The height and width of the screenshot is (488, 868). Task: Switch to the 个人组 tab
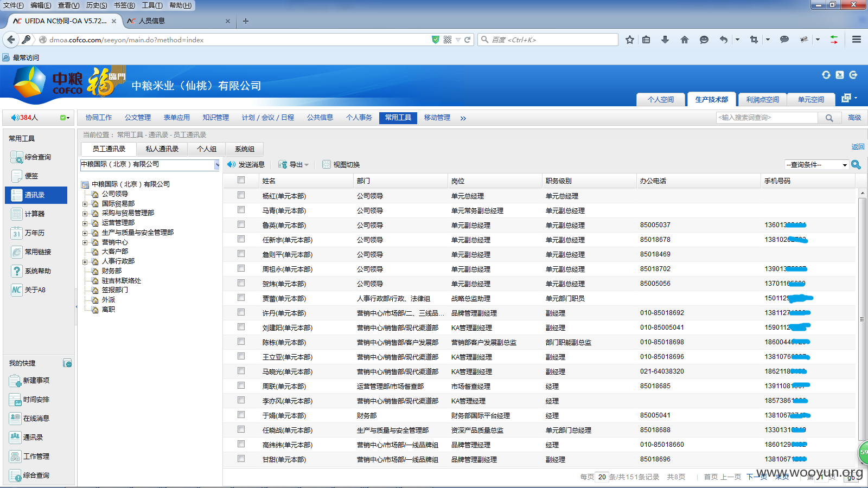[207, 149]
